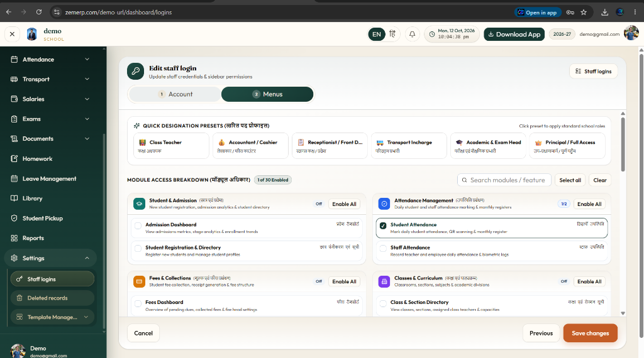Expand the Template Manage submenu chevron
644x358 pixels.
tap(86, 317)
